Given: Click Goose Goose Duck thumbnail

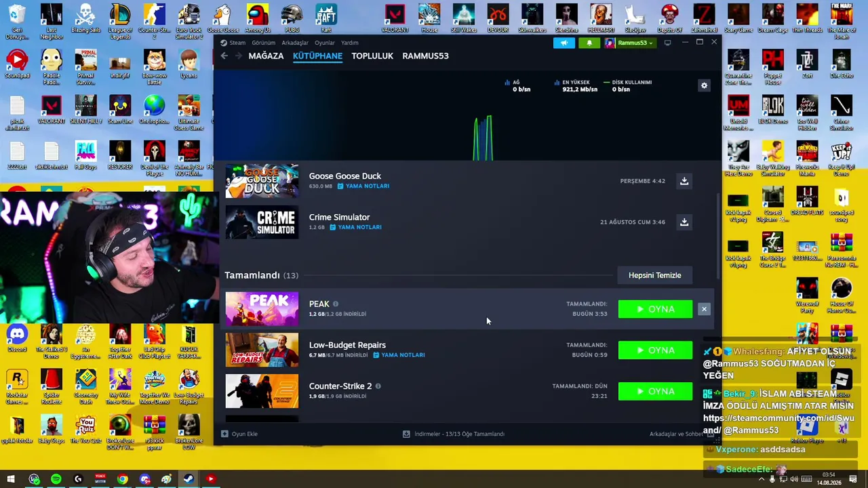Looking at the screenshot, I should tap(262, 181).
